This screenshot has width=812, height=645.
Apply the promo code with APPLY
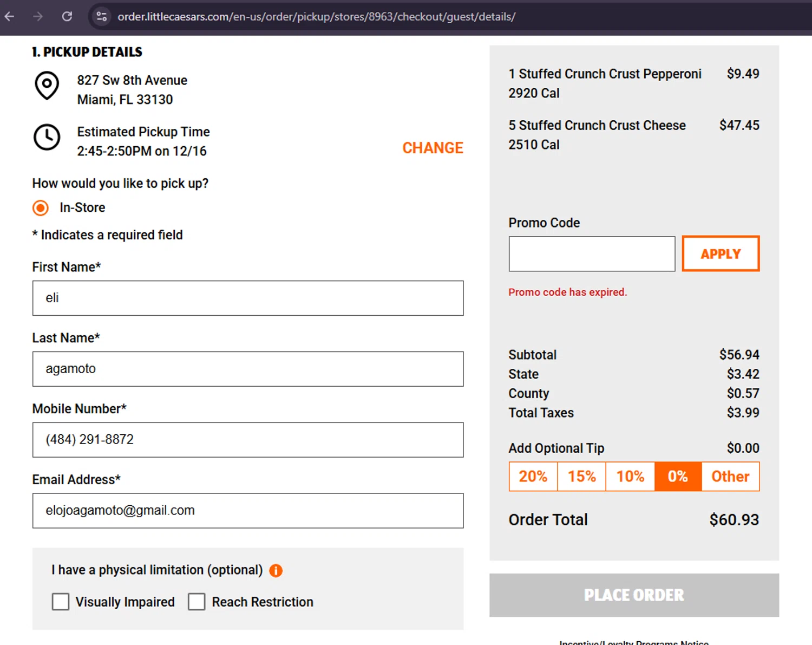pos(721,253)
